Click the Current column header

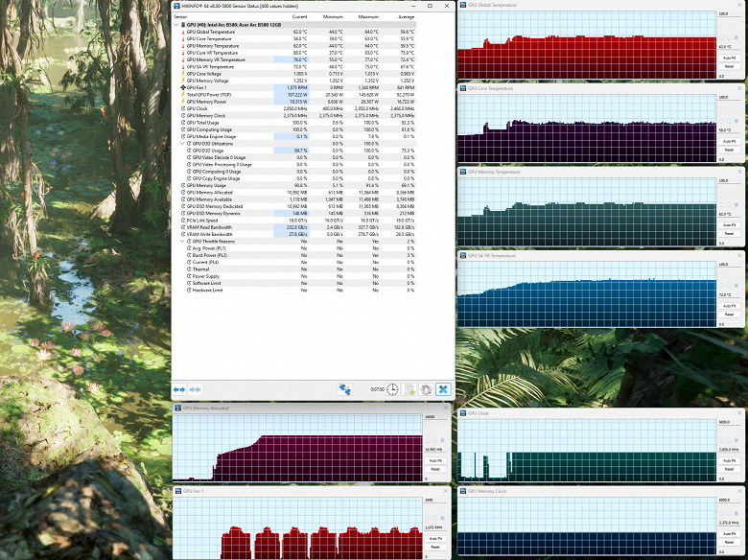[x=292, y=16]
